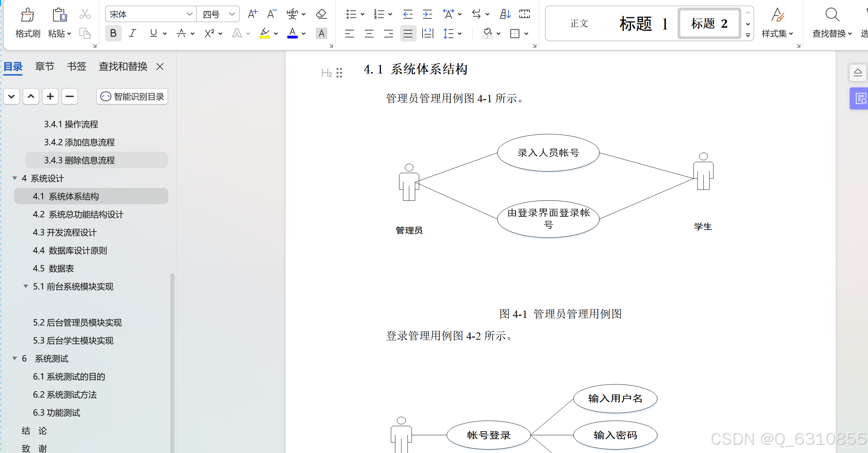Screen dimensions: 868x453
Task: Click the expand-all down chevron button
Action: click(11, 96)
